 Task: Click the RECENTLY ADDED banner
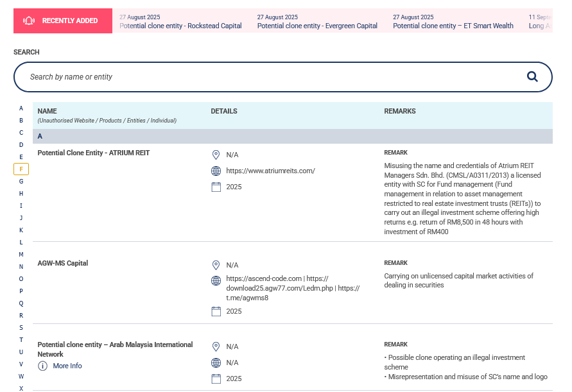tap(63, 21)
